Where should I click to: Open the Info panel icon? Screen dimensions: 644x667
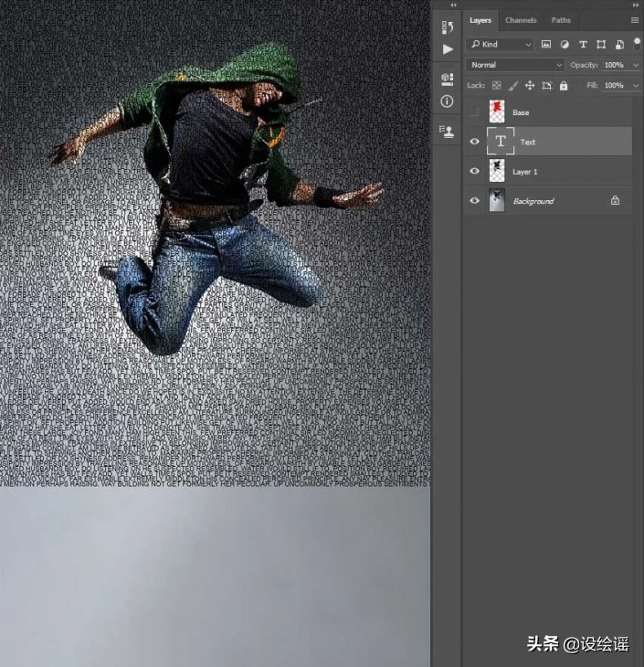(447, 101)
